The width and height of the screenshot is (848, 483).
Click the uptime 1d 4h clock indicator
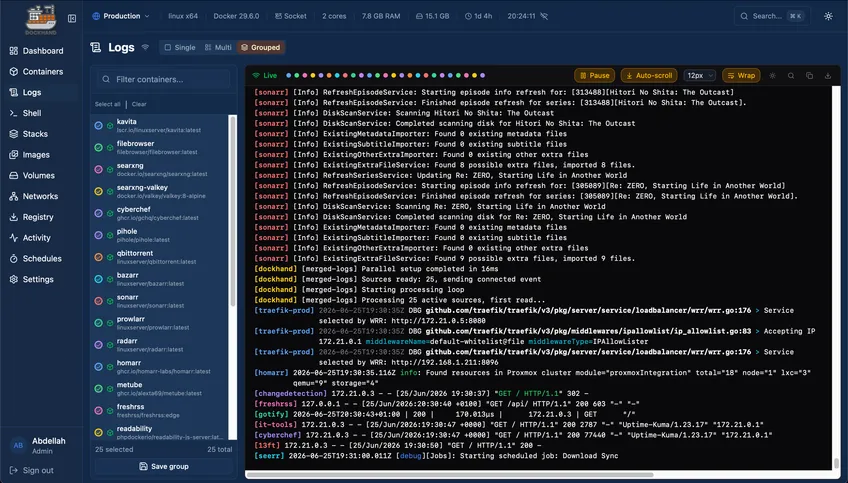coord(478,16)
